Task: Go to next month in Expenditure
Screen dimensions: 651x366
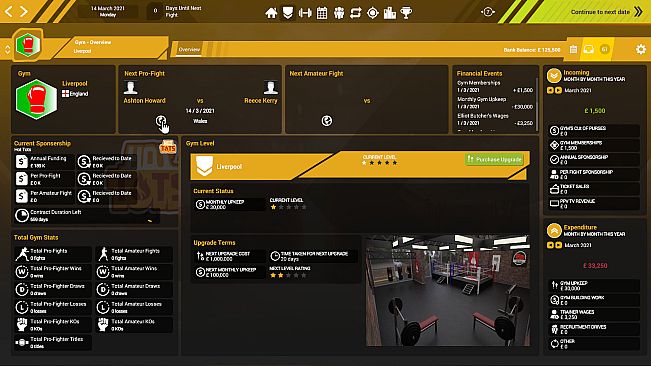Action: 558,245
